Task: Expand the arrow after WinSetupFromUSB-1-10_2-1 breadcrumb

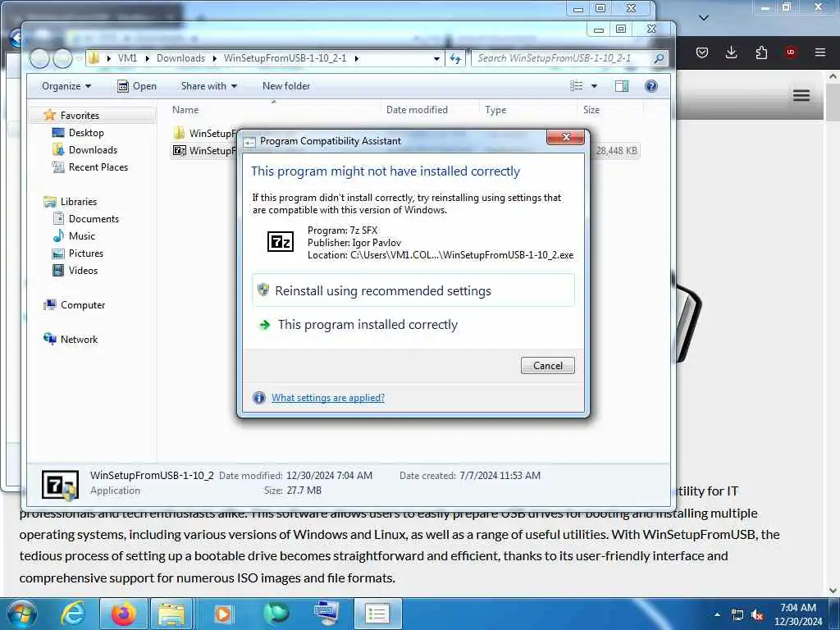Action: tap(356, 58)
